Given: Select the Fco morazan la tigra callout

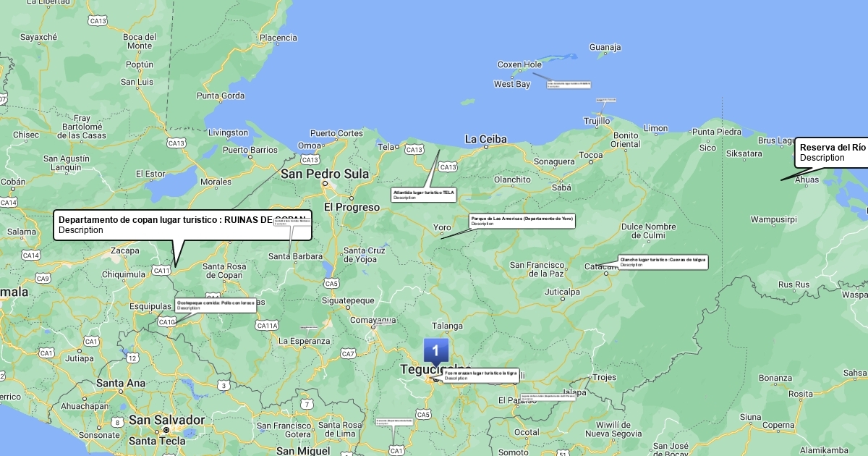Looking at the screenshot, I should (x=480, y=375).
